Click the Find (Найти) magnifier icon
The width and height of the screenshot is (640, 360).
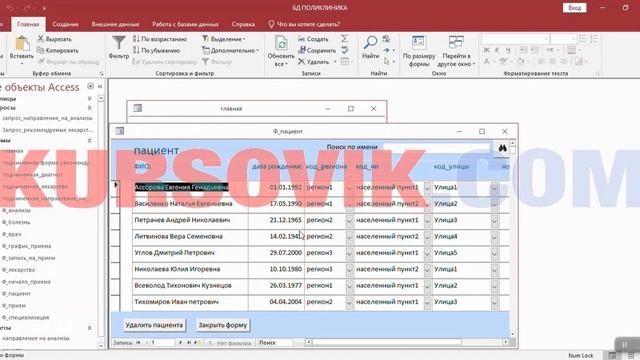coord(370,42)
